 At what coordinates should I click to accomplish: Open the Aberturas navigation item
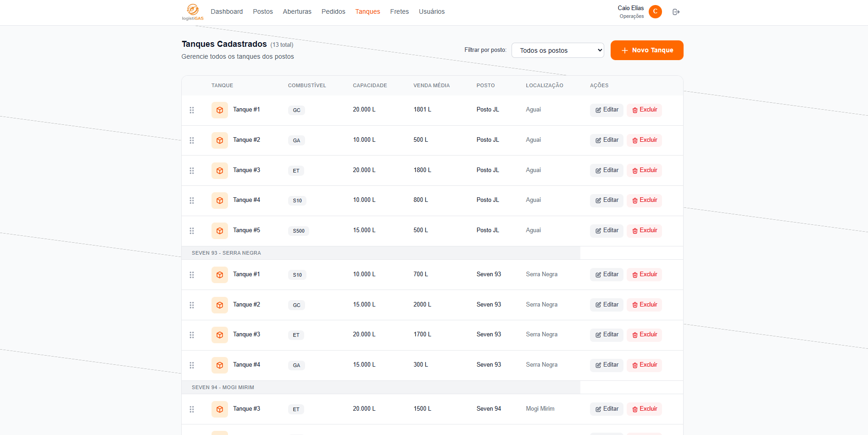(x=297, y=11)
